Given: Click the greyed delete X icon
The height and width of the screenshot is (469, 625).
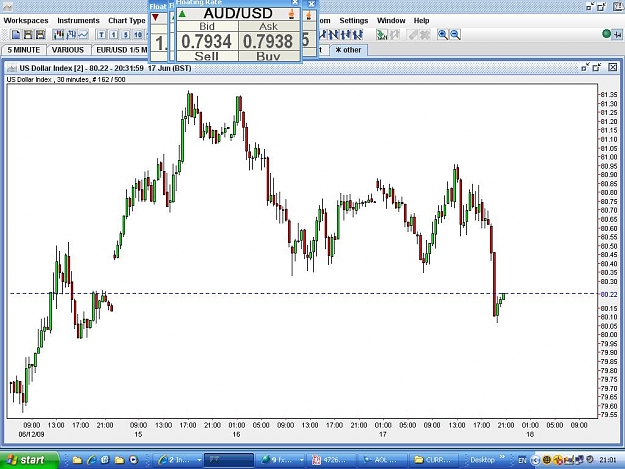Looking at the screenshot, I should click(425, 35).
